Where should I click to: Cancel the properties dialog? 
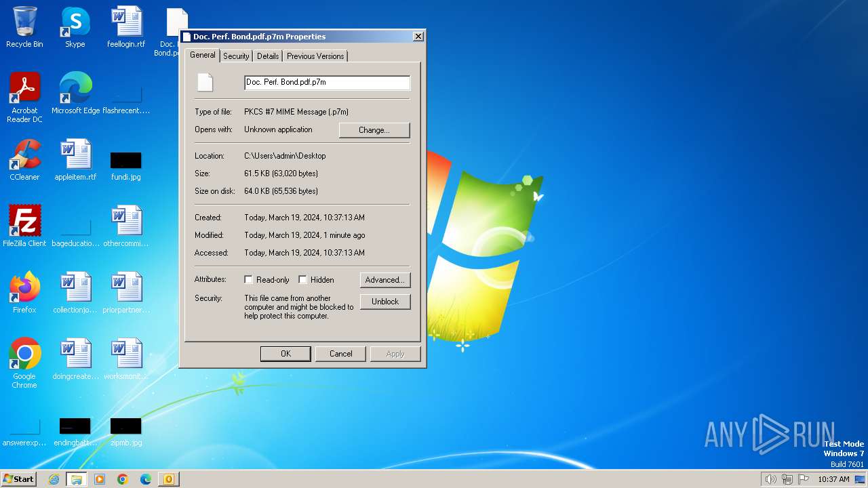340,354
